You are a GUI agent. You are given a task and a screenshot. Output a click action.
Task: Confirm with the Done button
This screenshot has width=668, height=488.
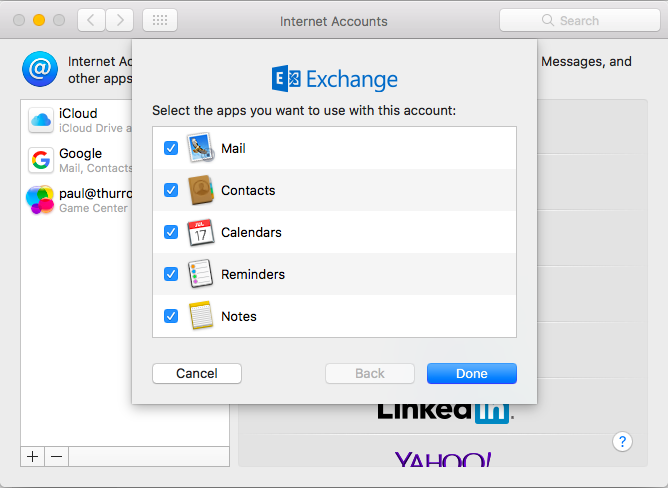coord(472,373)
